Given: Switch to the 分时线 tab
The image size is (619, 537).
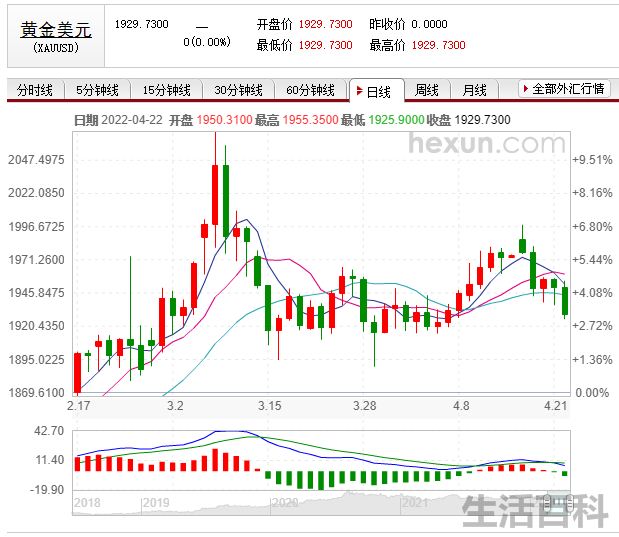Looking at the screenshot, I should point(35,90).
